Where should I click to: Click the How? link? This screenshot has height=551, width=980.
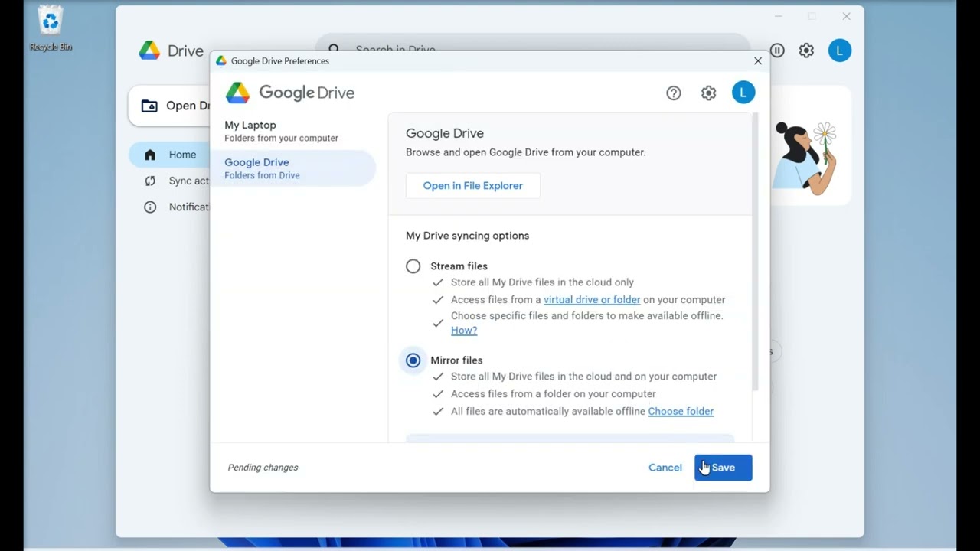click(464, 331)
